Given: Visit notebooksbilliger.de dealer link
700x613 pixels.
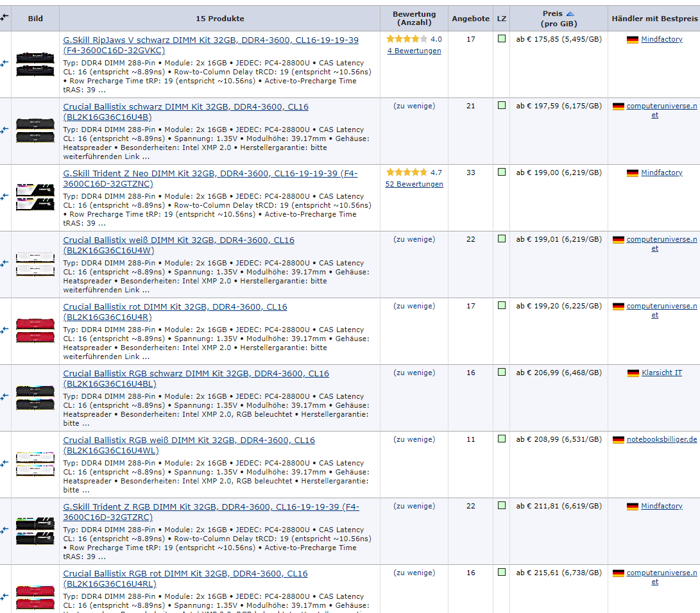Looking at the screenshot, I should 662,439.
